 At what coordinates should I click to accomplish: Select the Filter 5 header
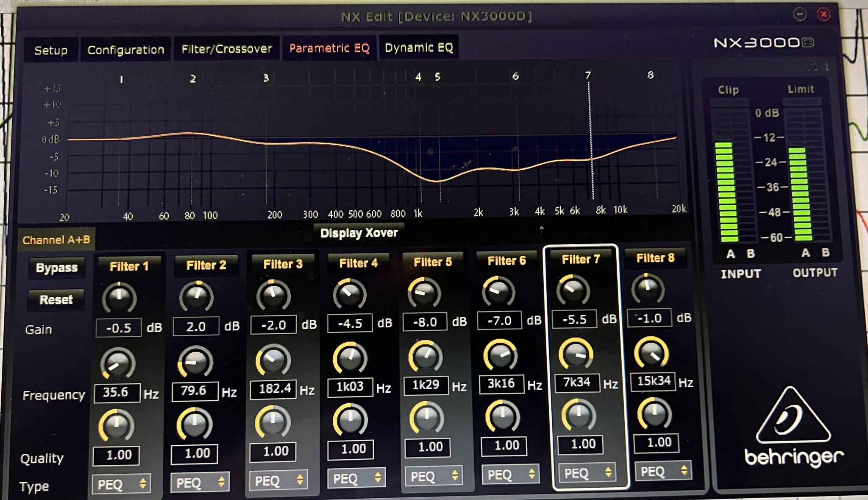(433, 262)
